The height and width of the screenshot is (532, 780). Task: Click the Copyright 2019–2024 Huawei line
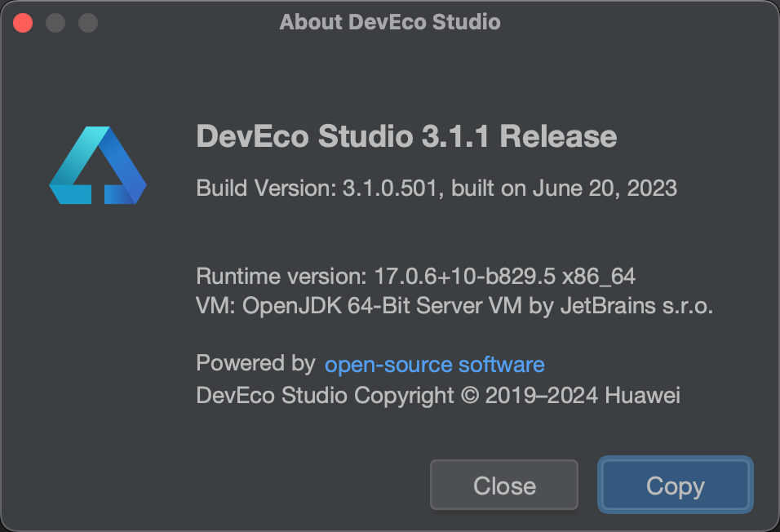pos(438,396)
